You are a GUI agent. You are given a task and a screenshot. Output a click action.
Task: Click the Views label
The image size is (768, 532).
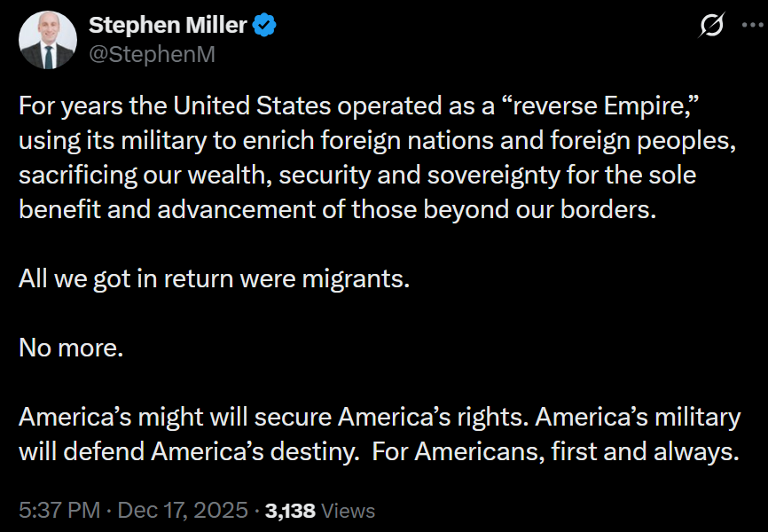pyautogui.click(x=348, y=511)
